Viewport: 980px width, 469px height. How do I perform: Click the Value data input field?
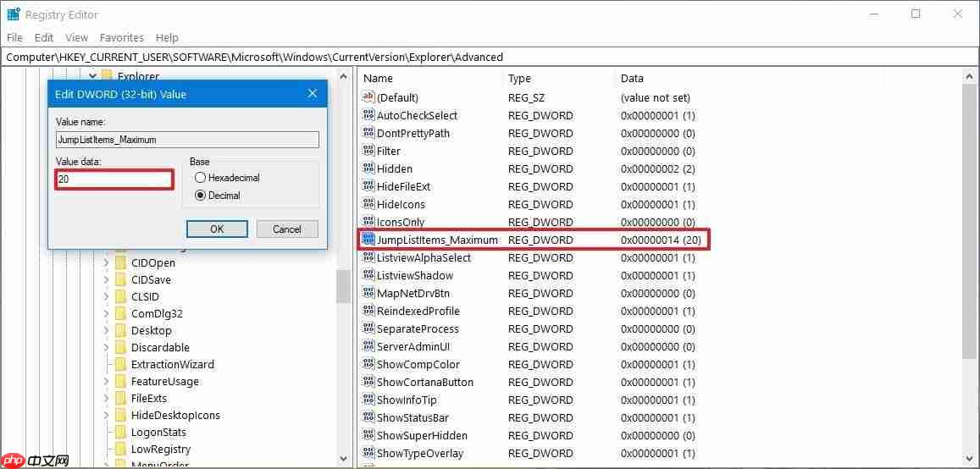(114, 179)
